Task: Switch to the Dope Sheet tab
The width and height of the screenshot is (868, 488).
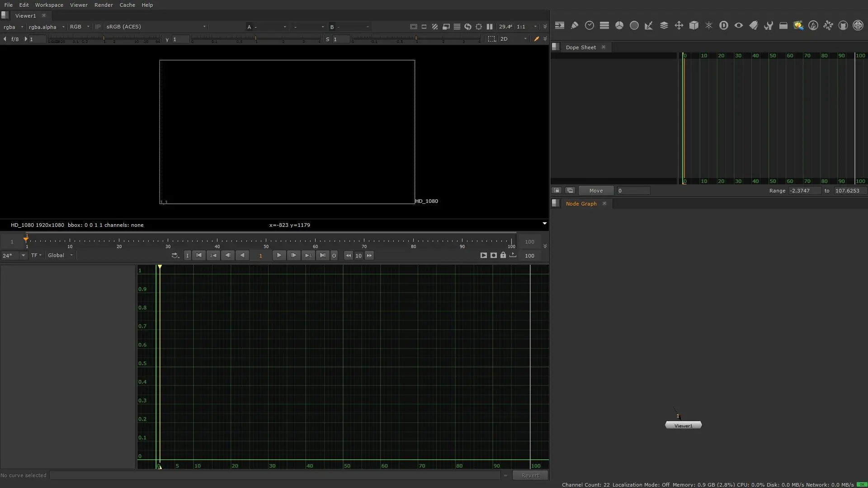Action: click(x=580, y=47)
